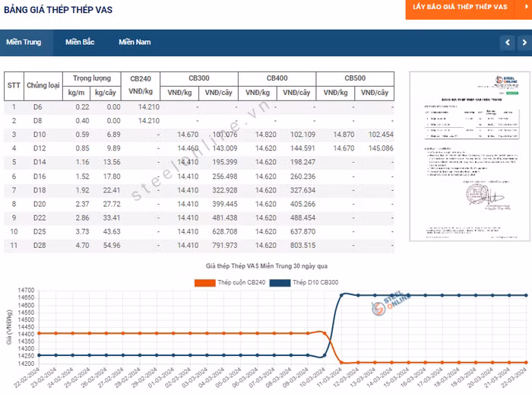532x394 pixels.
Task: Click Lấy báo giá thép Thép VAS button
Action: click(x=460, y=7)
